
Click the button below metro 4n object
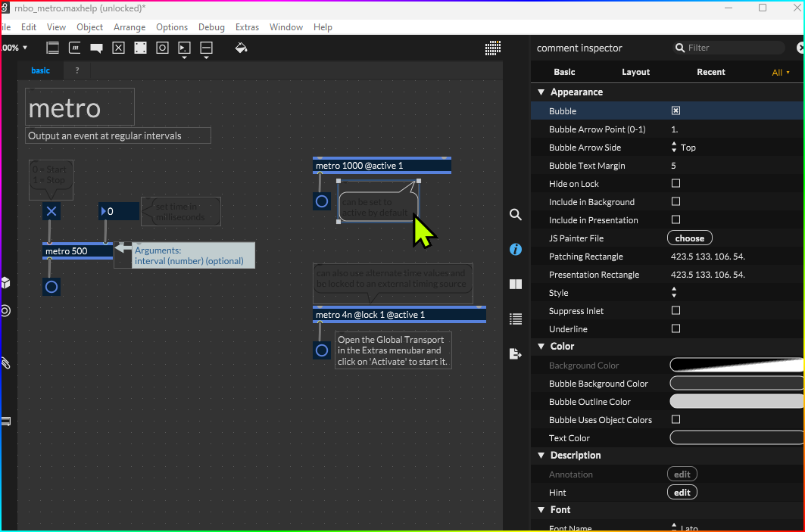[322, 350]
